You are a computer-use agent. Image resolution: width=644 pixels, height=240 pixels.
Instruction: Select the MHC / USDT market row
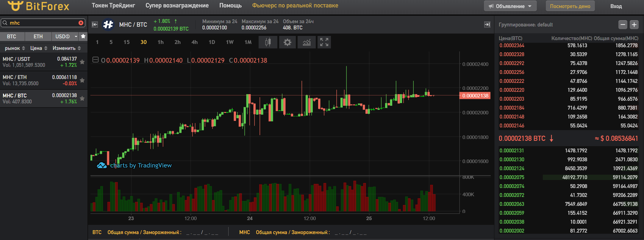tap(44, 62)
